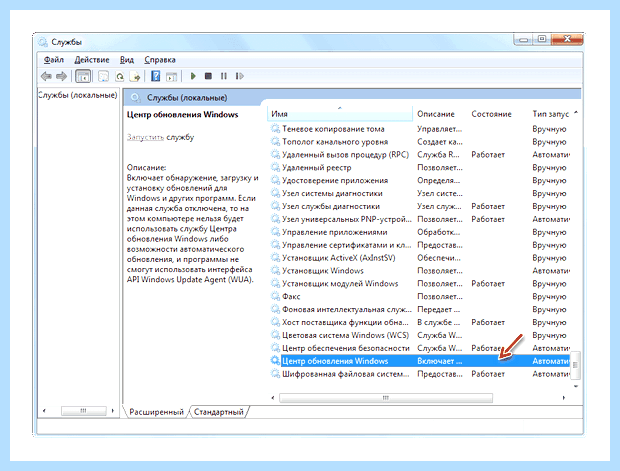Sort by the Тип запуска column header
The image size is (620, 471).
[x=550, y=114]
